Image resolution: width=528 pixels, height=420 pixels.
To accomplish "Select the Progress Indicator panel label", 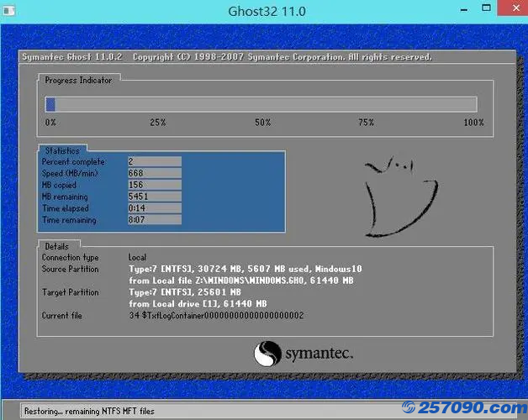I will coord(78,81).
